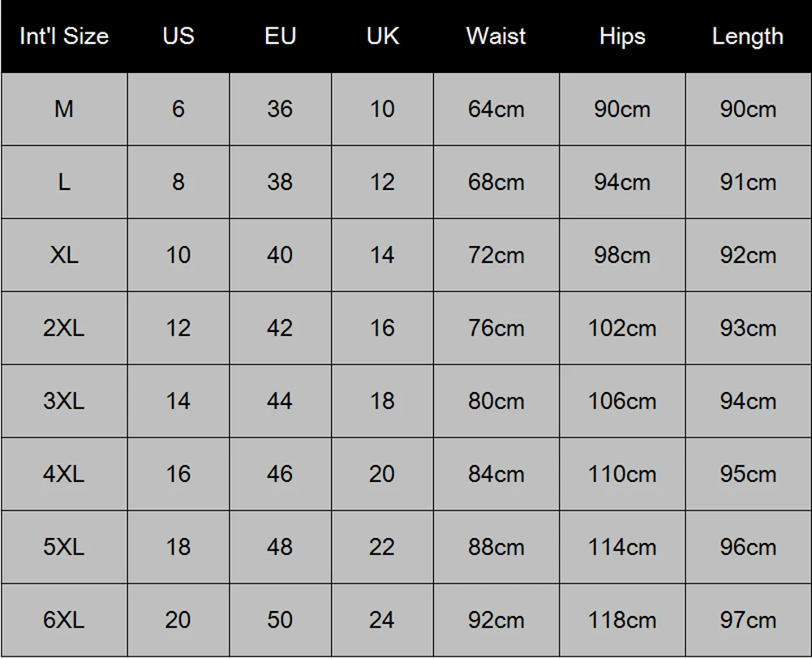
Task: Click the 102cm hips cell
Action: click(x=622, y=328)
